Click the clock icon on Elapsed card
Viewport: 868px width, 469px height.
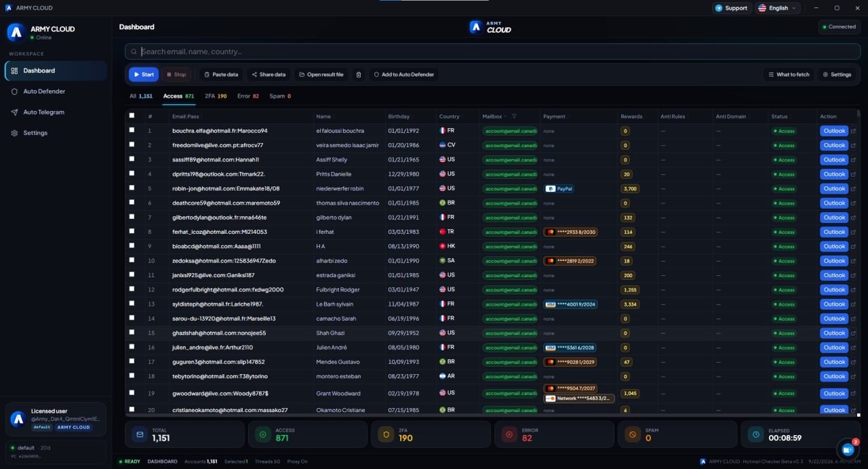(755, 434)
